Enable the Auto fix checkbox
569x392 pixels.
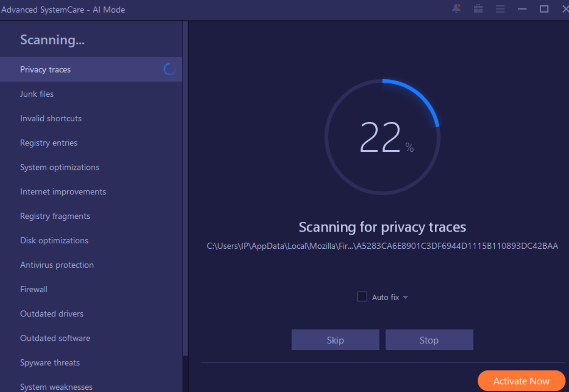point(362,297)
